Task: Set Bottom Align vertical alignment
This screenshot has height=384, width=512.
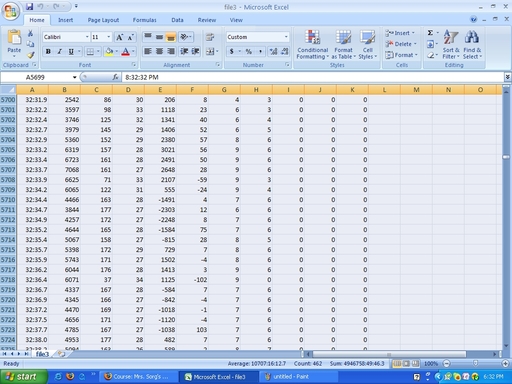Action: click(171, 37)
